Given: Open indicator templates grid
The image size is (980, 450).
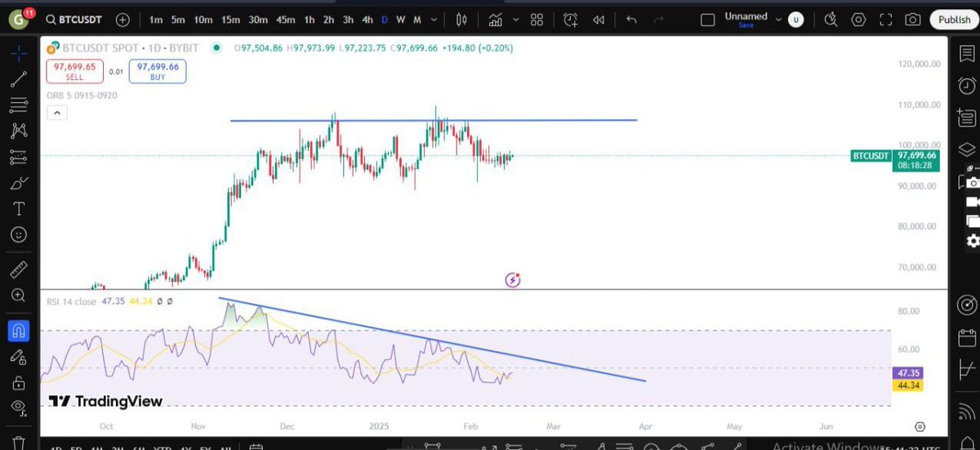Looking at the screenshot, I should pos(537,20).
